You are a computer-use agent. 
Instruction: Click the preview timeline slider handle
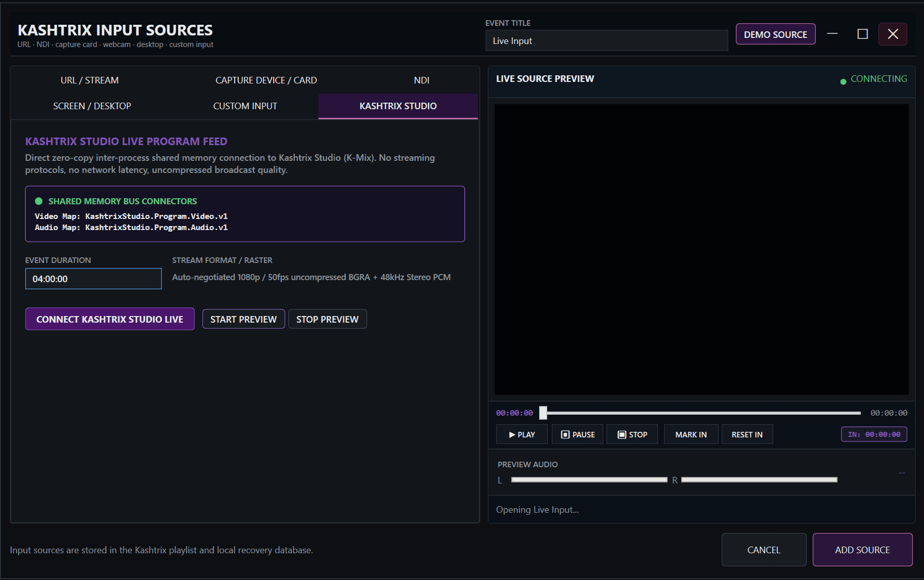coord(543,413)
